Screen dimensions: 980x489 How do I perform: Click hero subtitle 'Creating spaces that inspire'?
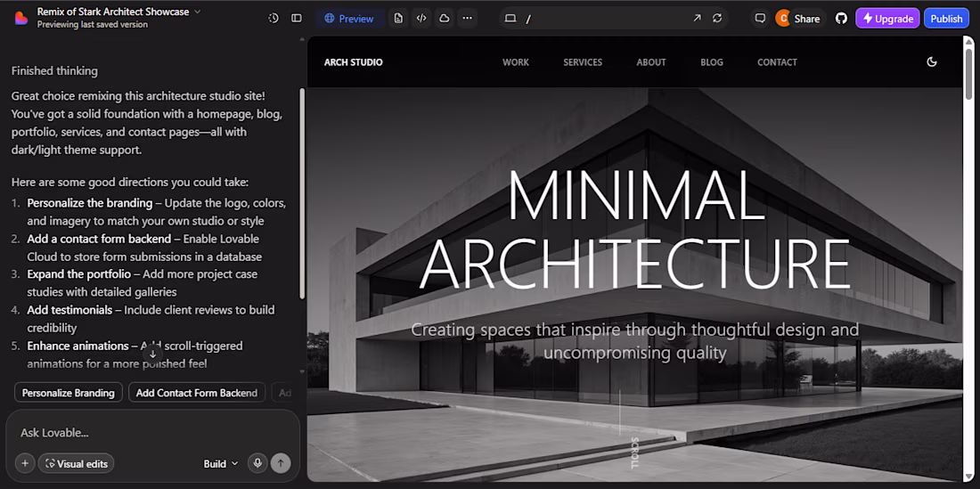coord(635,341)
